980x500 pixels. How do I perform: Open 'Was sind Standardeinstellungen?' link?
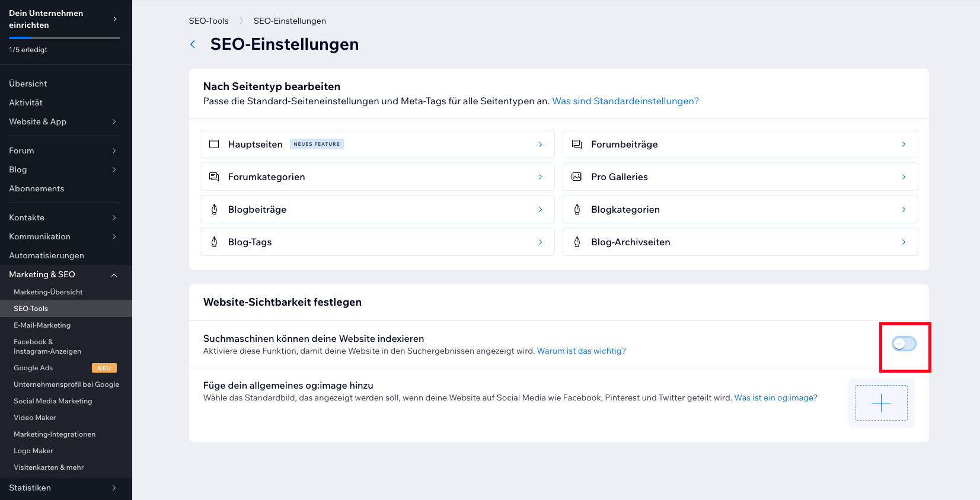[625, 101]
